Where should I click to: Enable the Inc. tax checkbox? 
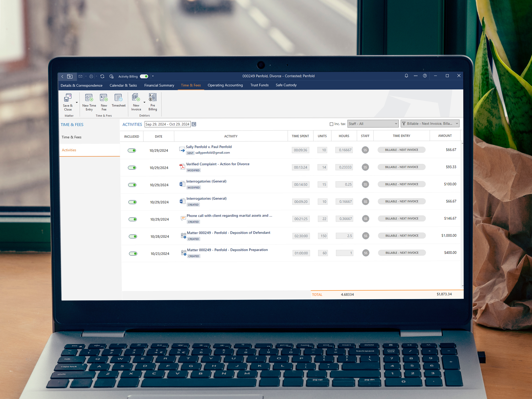click(331, 124)
